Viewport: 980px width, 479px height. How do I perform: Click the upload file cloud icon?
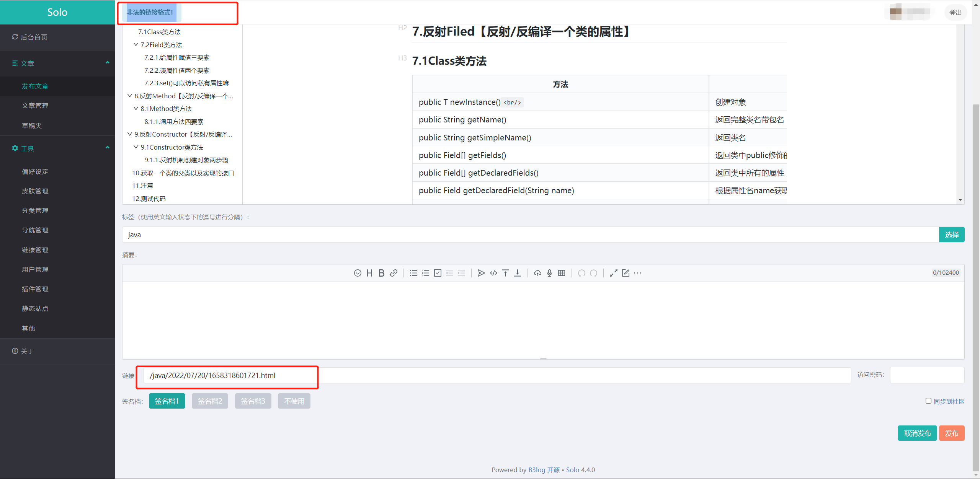(x=537, y=273)
